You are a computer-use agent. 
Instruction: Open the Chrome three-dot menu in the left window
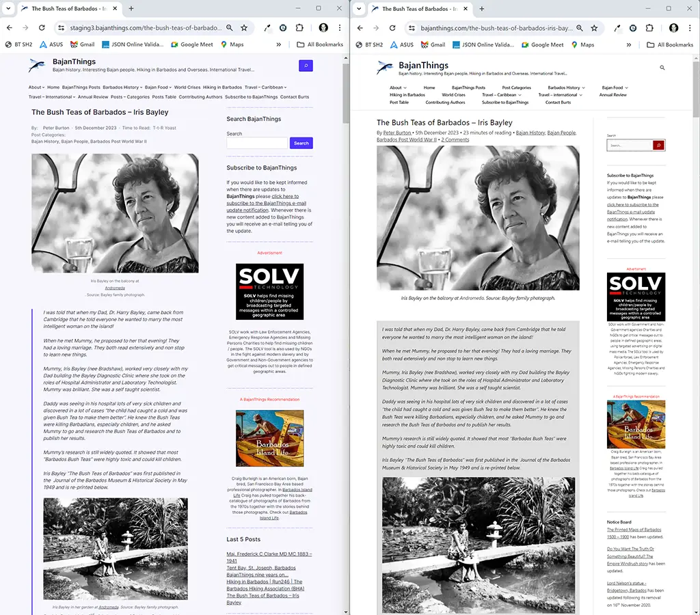(340, 28)
